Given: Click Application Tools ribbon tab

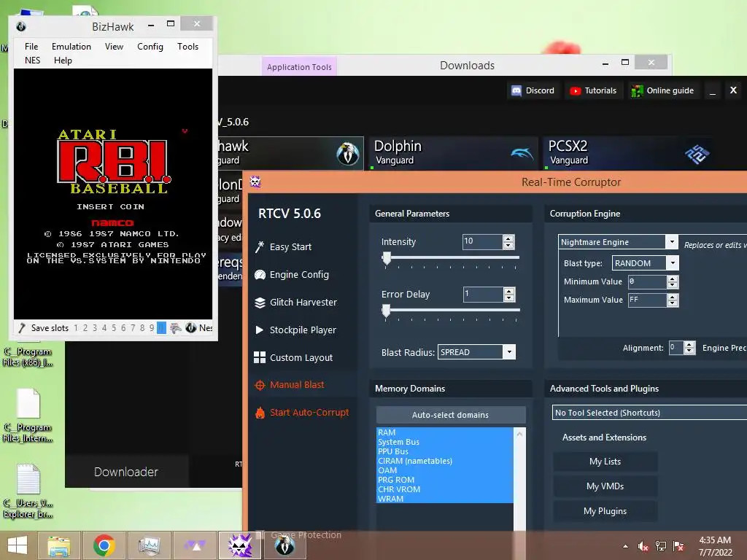Looking at the screenshot, I should 299,66.
